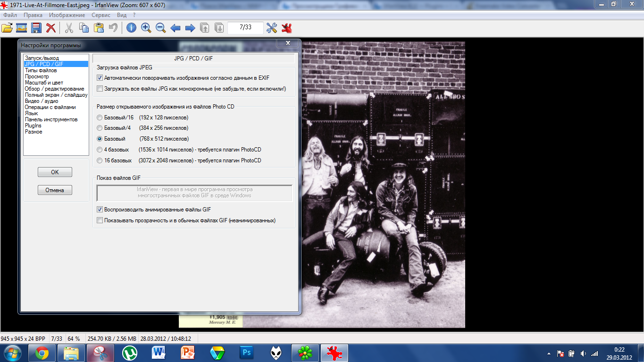
Task: Open Google Chrome from the taskbar
Action: 42,353
